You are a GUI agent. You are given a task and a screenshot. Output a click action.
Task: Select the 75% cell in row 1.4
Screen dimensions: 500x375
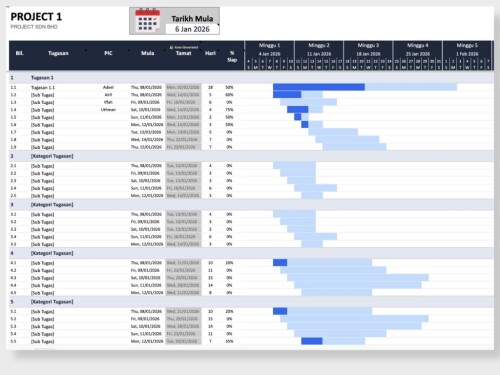pyautogui.click(x=229, y=110)
